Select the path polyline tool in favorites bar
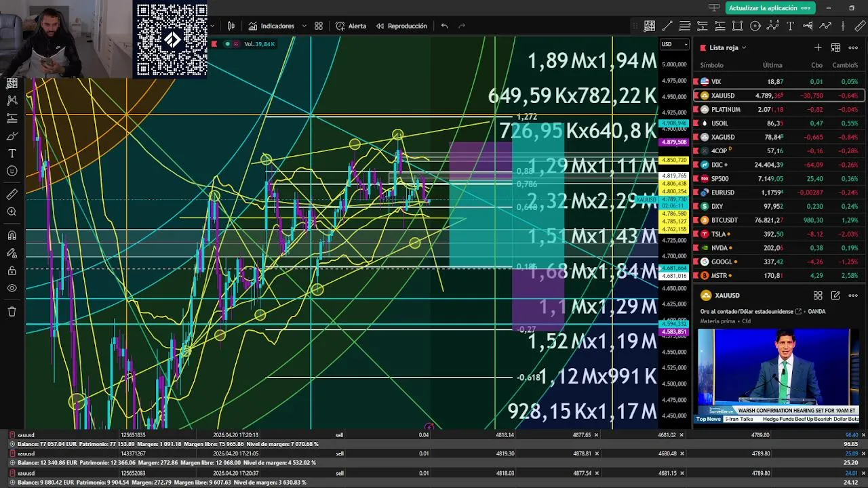 click(x=825, y=26)
